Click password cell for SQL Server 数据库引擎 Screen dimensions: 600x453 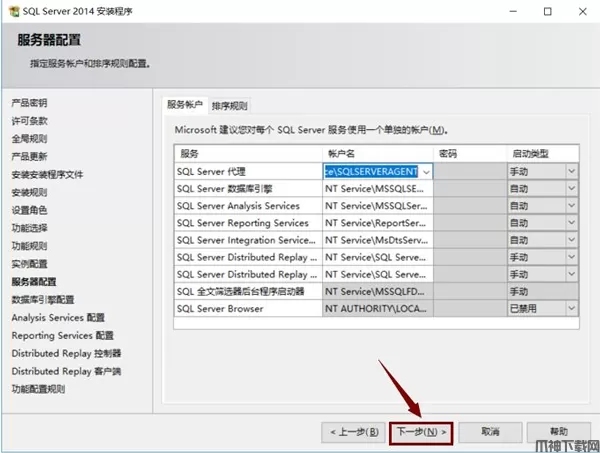tap(471, 189)
